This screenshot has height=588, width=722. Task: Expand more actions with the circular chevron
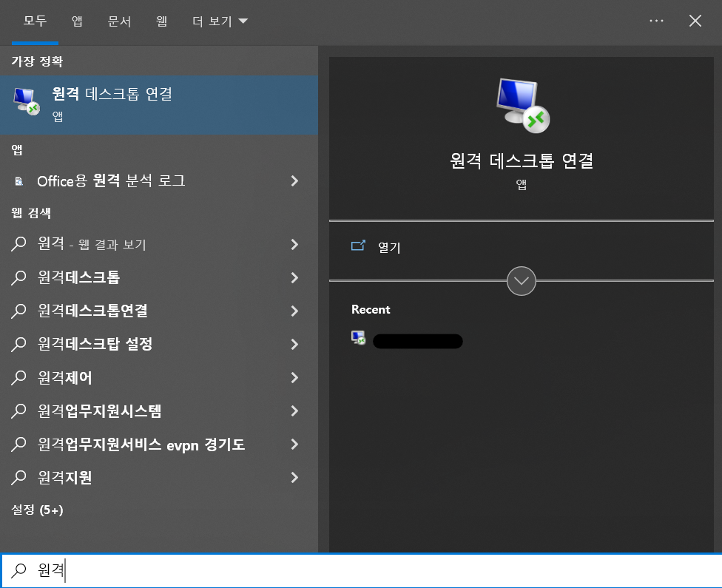522,281
